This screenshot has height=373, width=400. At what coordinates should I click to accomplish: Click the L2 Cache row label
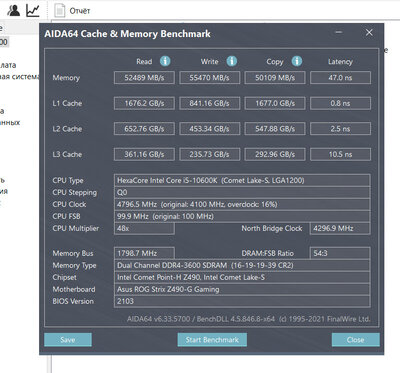tap(67, 129)
